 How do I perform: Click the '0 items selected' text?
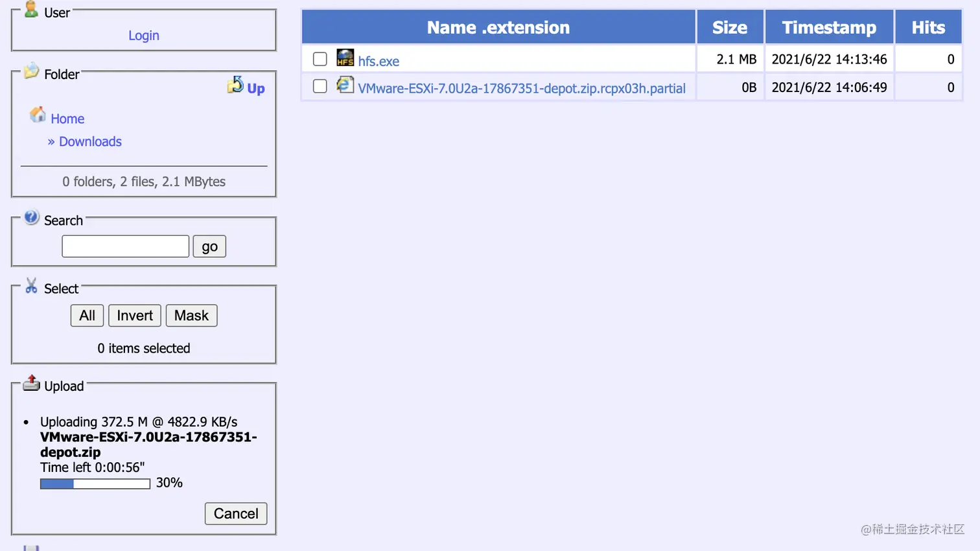click(x=144, y=348)
